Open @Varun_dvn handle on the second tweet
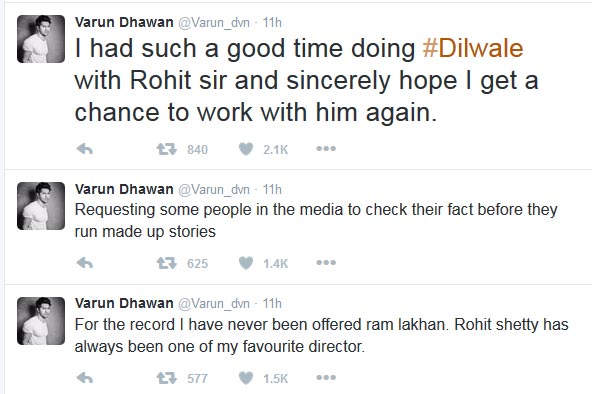Viewport: 592px width, 394px height. pos(214,189)
